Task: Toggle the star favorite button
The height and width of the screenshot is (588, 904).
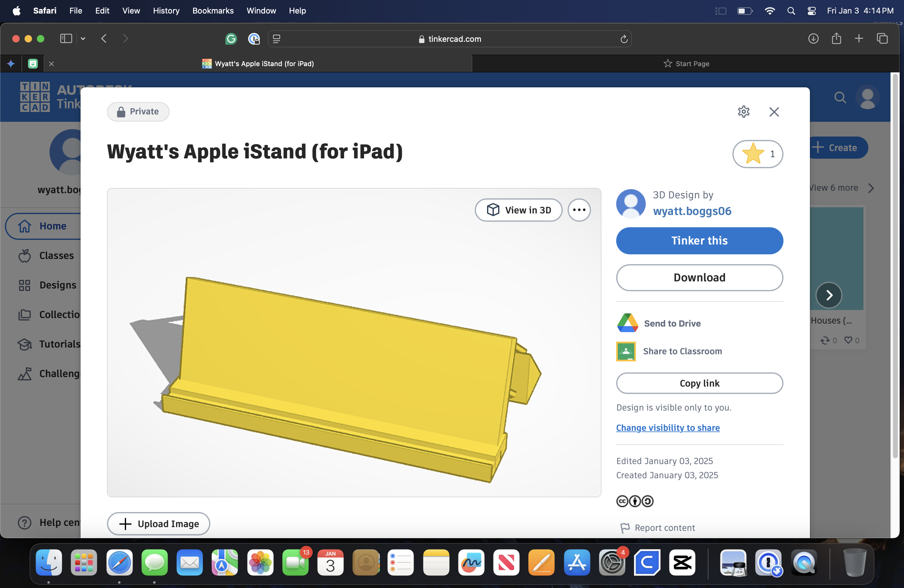Action: (x=757, y=154)
